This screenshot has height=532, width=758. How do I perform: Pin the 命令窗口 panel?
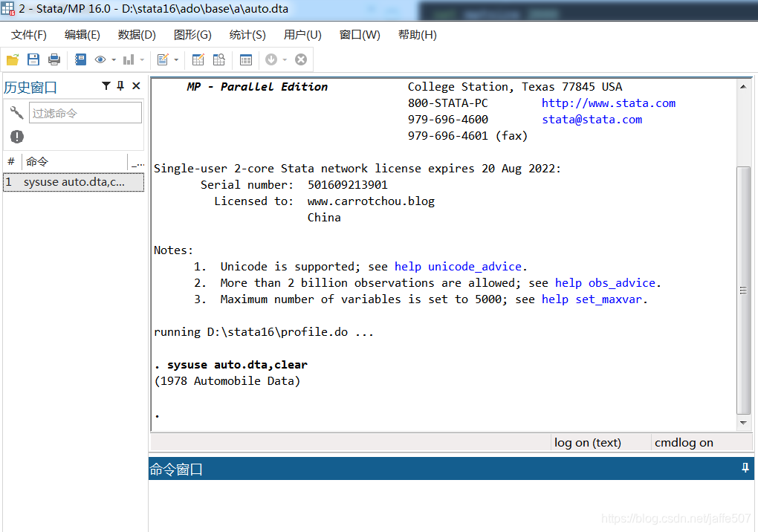tap(745, 468)
